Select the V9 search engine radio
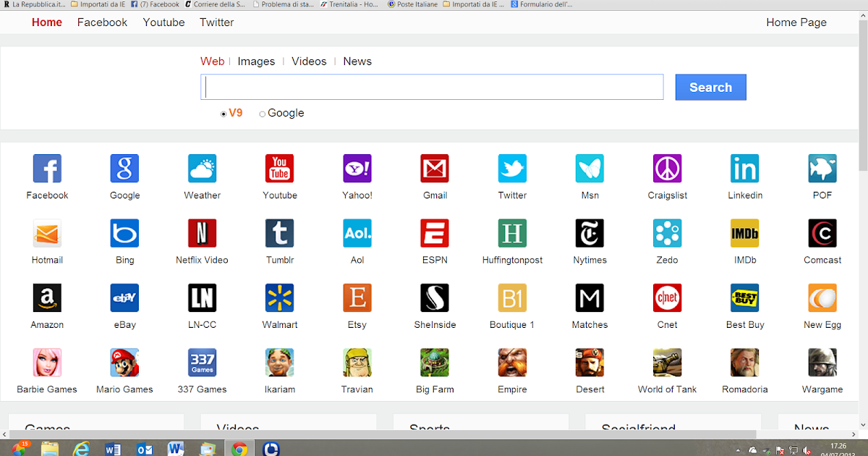Screen dimensions: 868x456 coord(224,114)
